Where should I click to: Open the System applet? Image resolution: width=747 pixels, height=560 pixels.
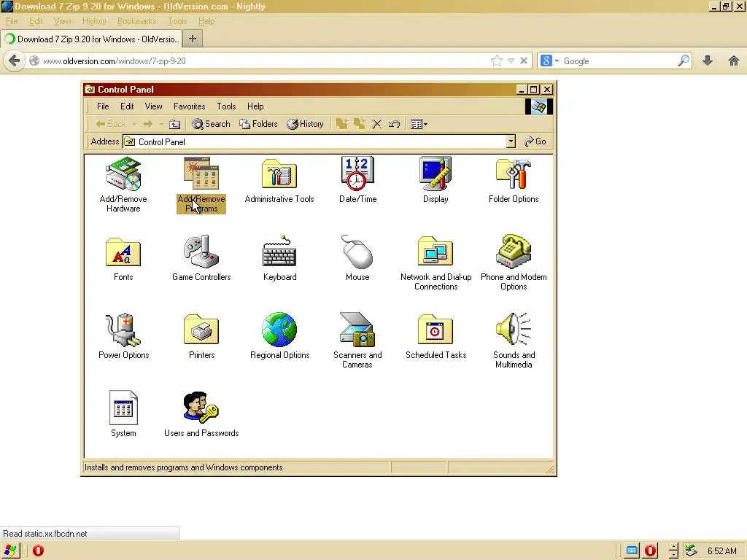point(123,414)
